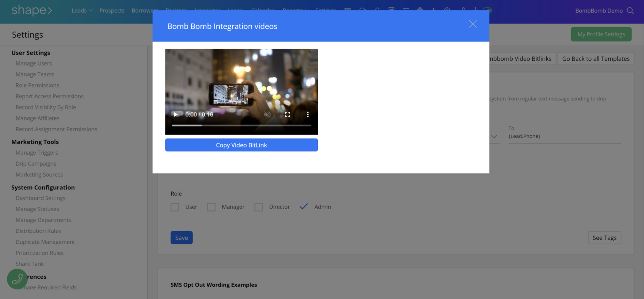Open Report Access Permissions
Viewport: 644px width, 299px height.
49,96
